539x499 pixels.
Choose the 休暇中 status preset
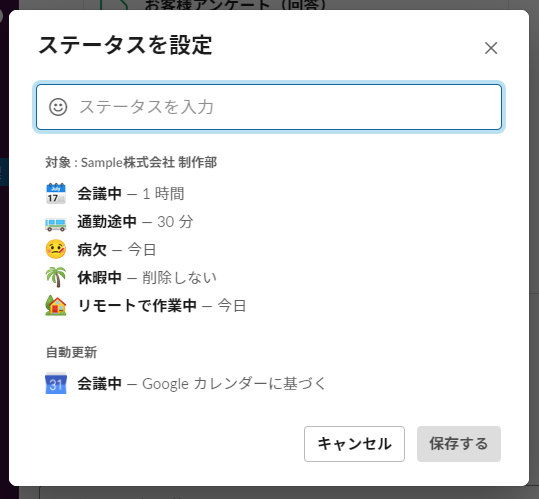pyautogui.click(x=131, y=277)
